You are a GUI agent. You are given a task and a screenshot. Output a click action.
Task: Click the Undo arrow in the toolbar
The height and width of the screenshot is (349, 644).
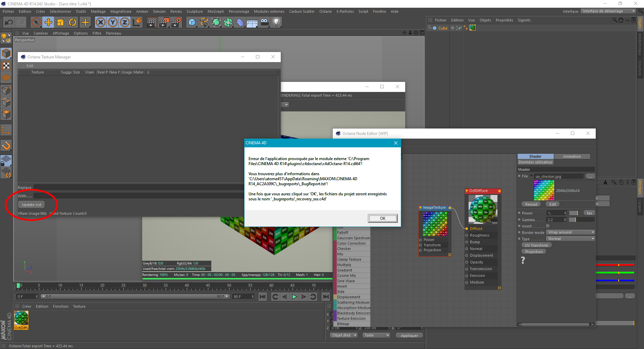pyautogui.click(x=9, y=22)
